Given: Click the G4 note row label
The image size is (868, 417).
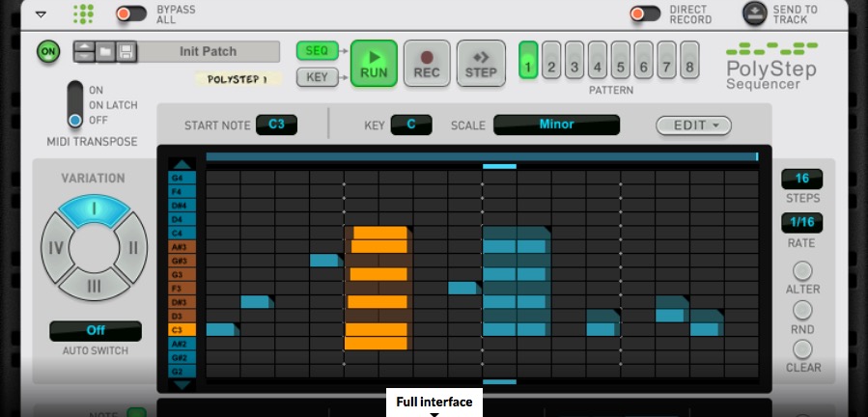Looking at the screenshot, I should click(182, 178).
